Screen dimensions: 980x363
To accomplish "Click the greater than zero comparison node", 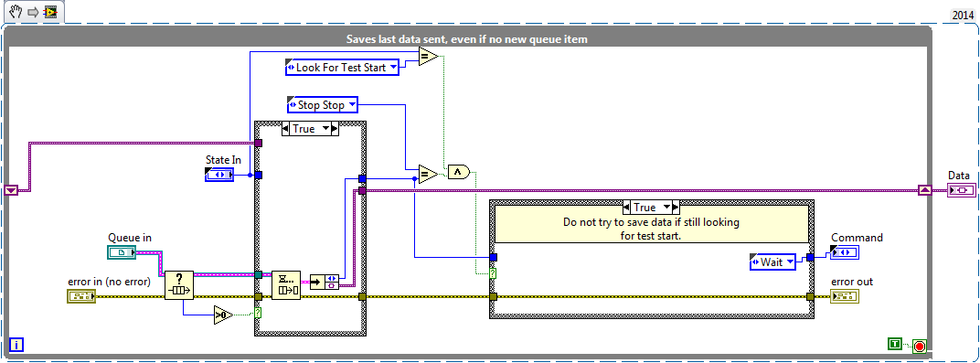I will tap(223, 315).
